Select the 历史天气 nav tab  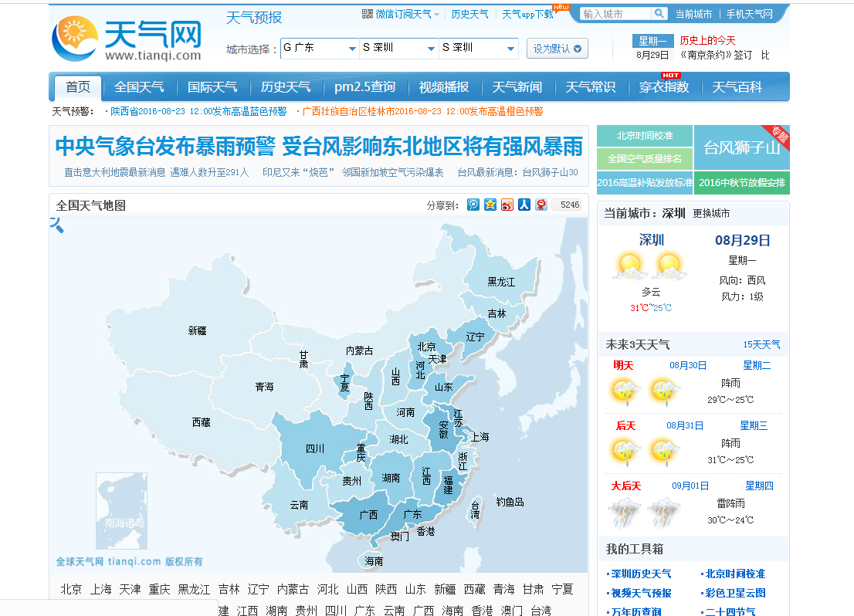tap(286, 87)
